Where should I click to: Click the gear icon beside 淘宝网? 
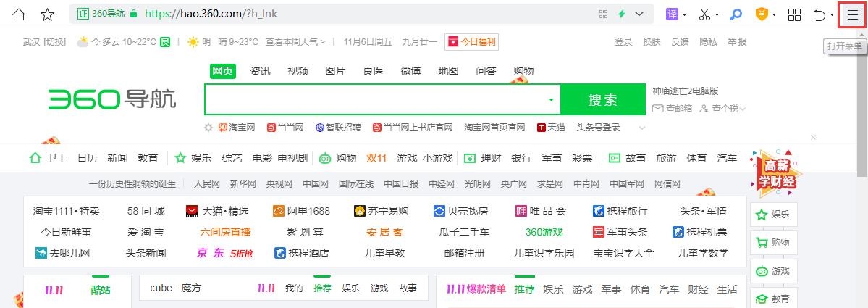tap(208, 128)
